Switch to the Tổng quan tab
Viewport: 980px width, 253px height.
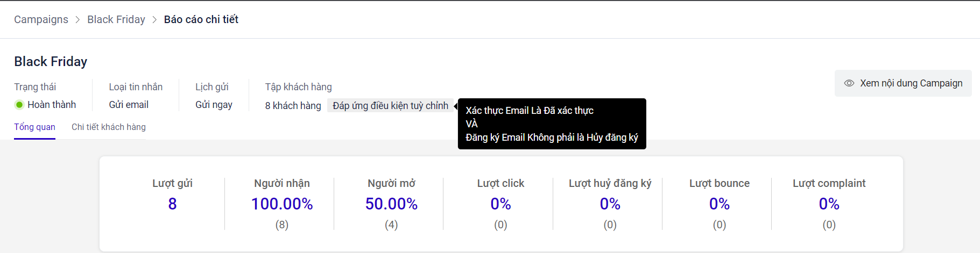click(x=34, y=127)
